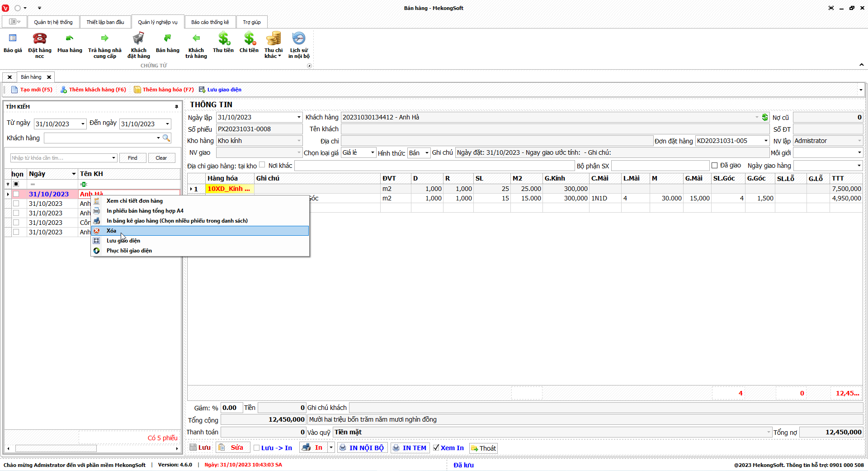The width and height of the screenshot is (868, 471).
Task: Enable the Lưu -> In checkbox
Action: pyautogui.click(x=257, y=448)
